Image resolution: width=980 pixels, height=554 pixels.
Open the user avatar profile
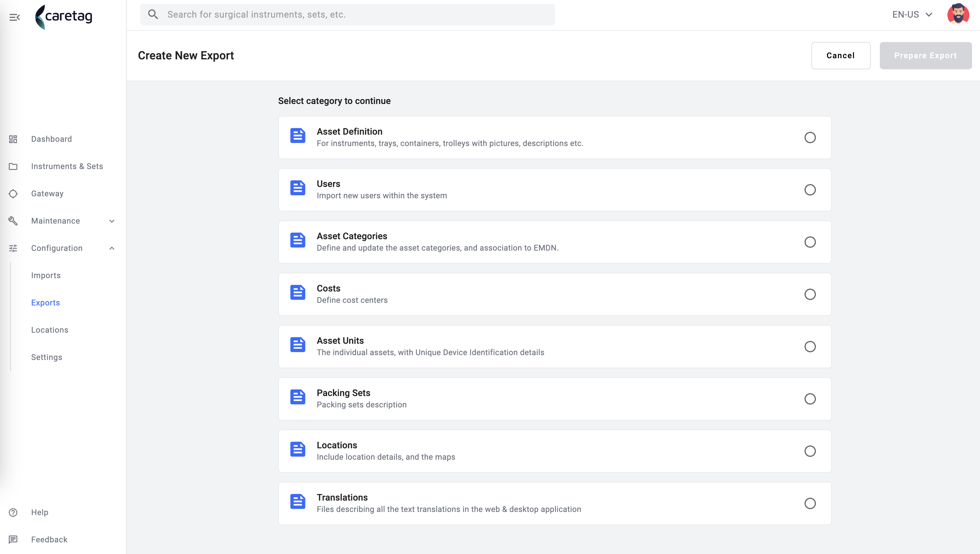(x=958, y=14)
